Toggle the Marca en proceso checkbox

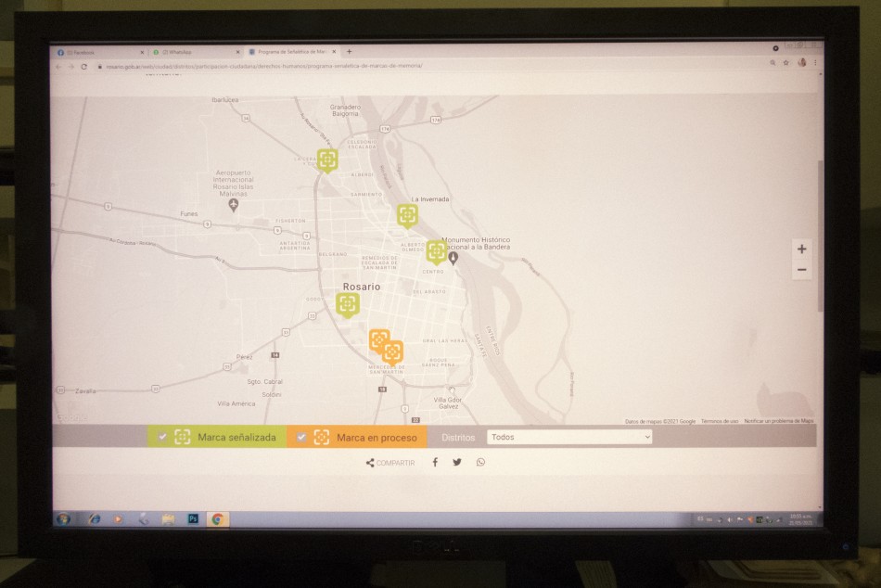[301, 437]
